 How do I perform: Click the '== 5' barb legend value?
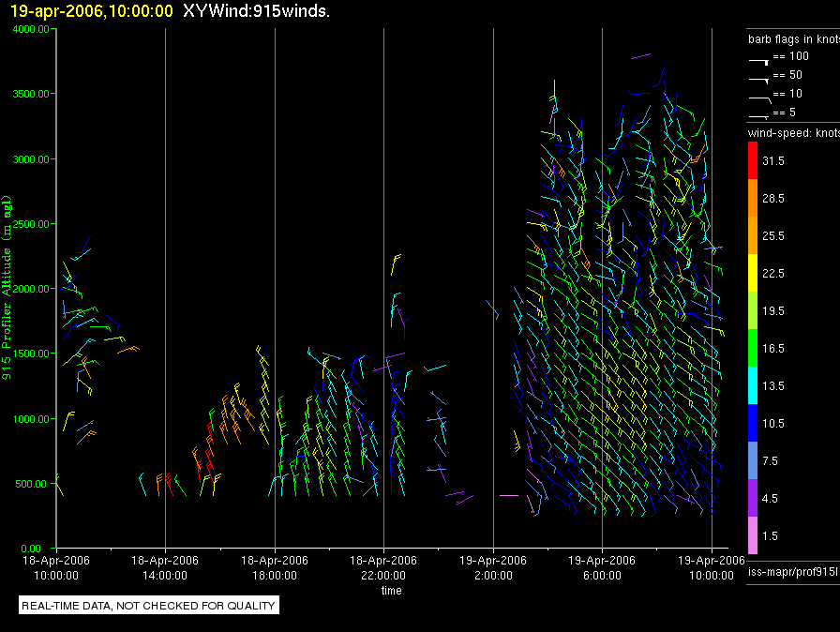pyautogui.click(x=785, y=113)
